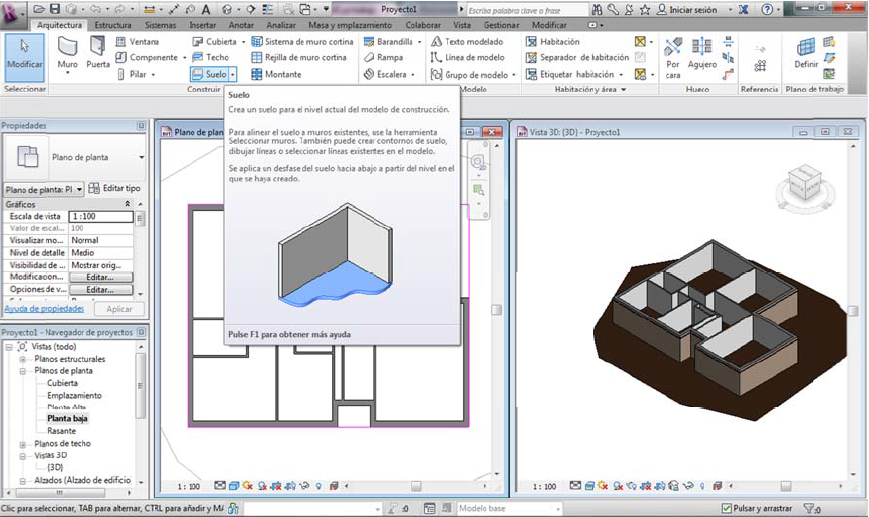
Task: Open the Estructura ribbon tab
Action: click(x=113, y=25)
